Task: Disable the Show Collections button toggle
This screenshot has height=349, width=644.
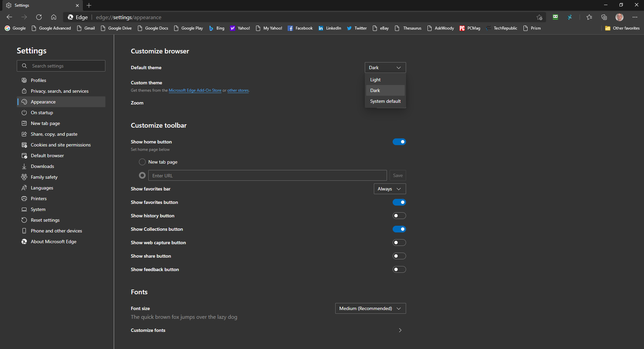Action: coord(399,229)
